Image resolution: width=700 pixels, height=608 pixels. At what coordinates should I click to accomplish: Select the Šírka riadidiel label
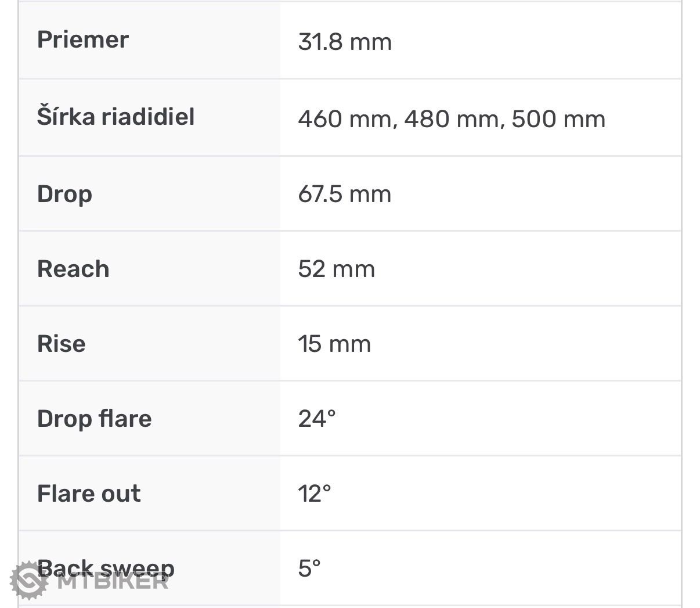click(x=116, y=117)
